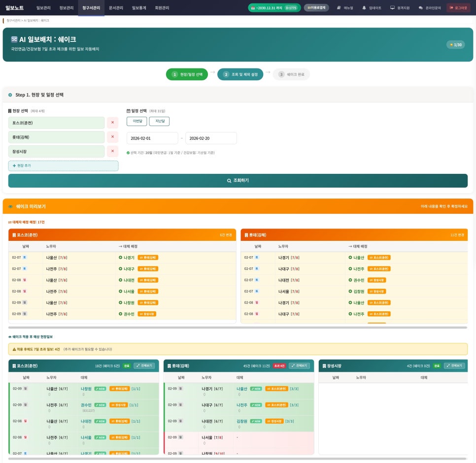This screenshot has width=476, height=463.
Task: Delete the 장성시장 site entry
Action: [112, 151]
